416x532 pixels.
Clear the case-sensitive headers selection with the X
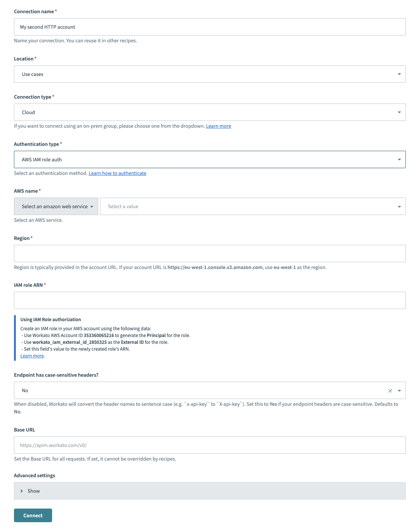click(390, 390)
